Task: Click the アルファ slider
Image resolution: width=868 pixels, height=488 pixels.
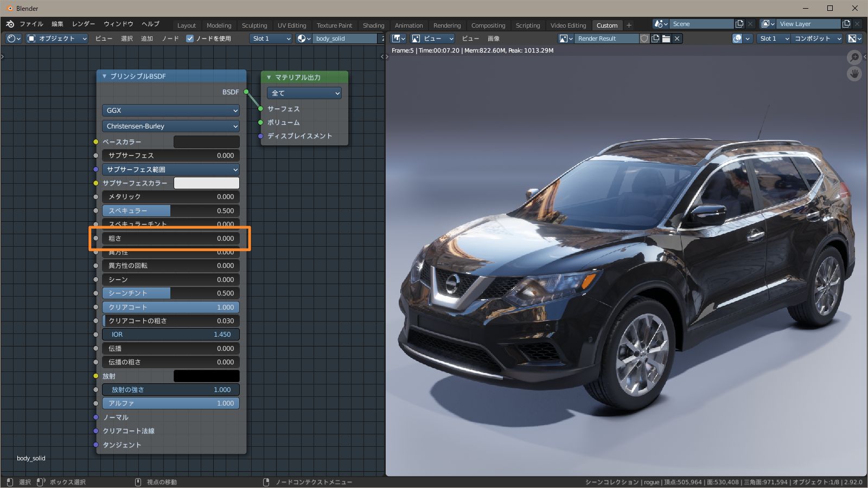Action: coord(171,403)
